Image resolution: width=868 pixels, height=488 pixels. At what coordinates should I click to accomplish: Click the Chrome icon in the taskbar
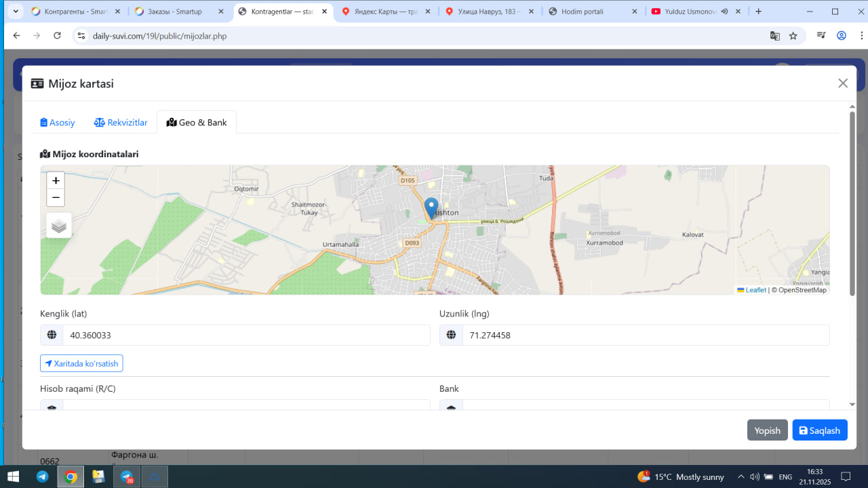(71, 476)
